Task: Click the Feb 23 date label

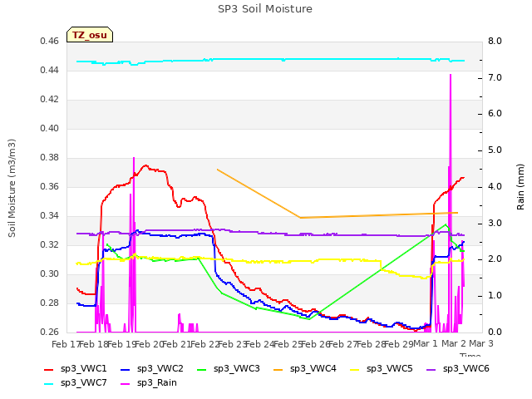Action: tap(233, 344)
